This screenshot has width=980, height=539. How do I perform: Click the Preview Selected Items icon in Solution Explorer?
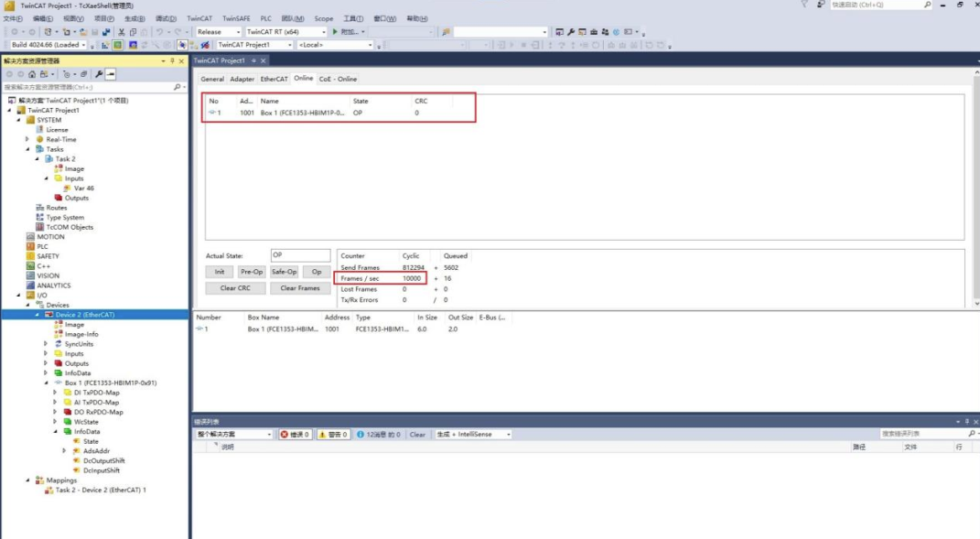pyautogui.click(x=110, y=74)
